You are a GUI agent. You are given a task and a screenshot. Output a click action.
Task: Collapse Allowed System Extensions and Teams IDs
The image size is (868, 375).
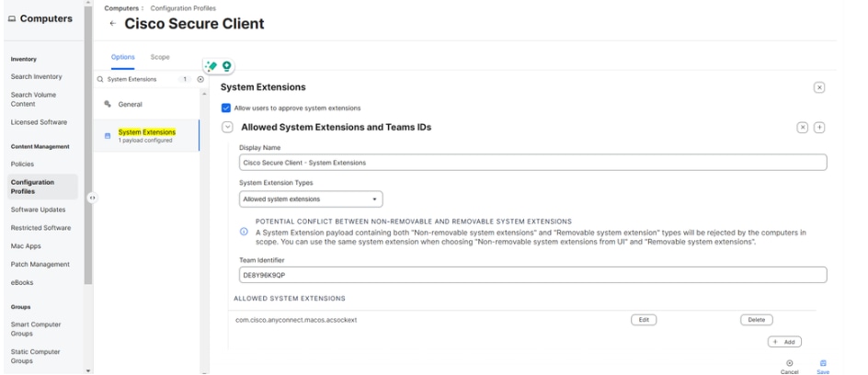226,127
